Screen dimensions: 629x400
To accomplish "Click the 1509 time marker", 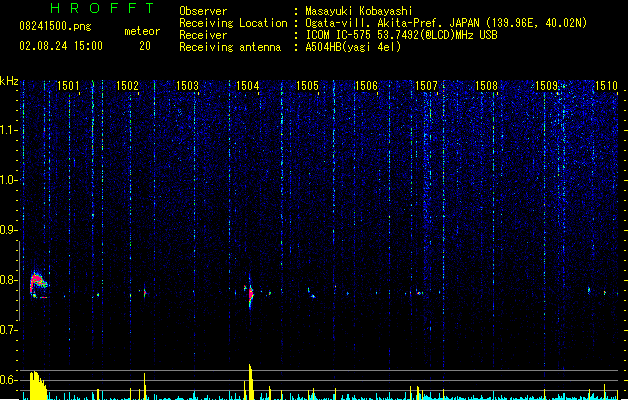I will coord(546,86).
